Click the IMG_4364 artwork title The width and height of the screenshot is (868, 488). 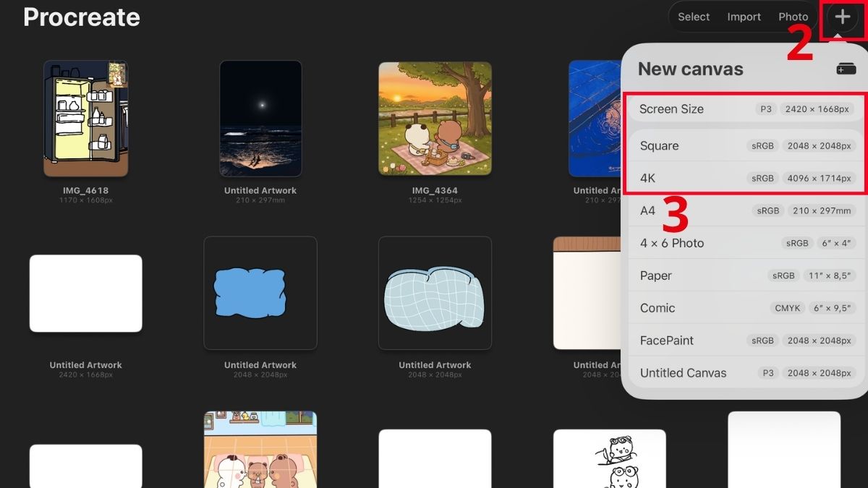pos(435,191)
